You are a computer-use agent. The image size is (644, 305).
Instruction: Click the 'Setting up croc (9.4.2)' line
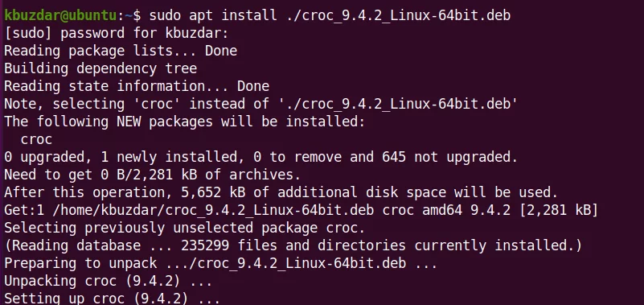coord(112,298)
